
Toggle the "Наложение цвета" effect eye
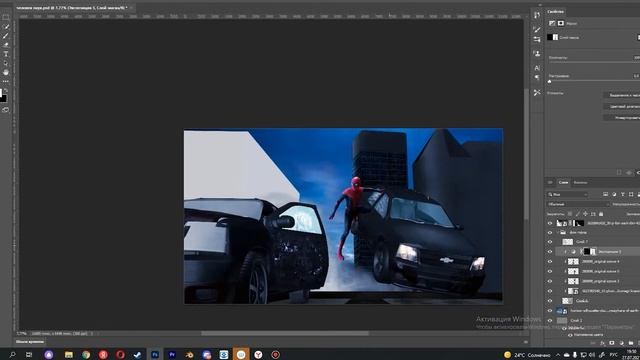pyautogui.click(x=570, y=335)
